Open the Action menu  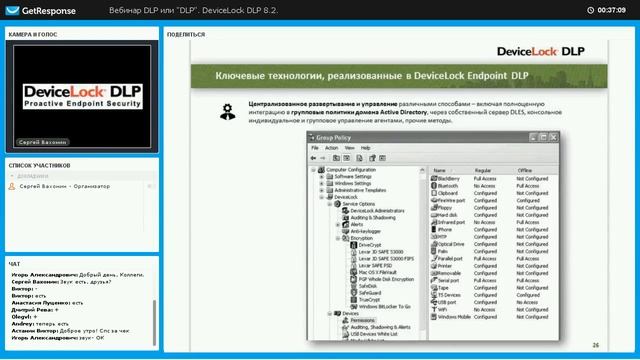(331, 148)
